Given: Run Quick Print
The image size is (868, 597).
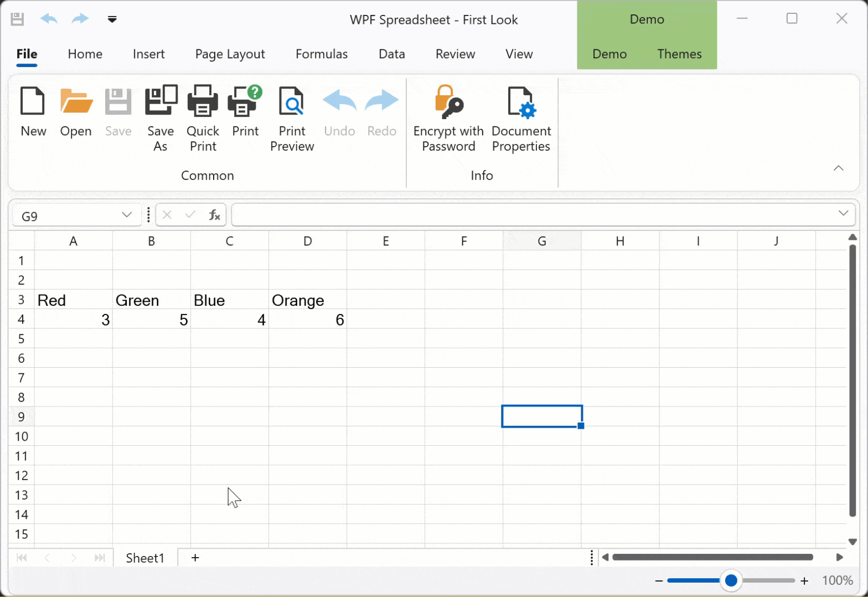Looking at the screenshot, I should click(x=203, y=101).
